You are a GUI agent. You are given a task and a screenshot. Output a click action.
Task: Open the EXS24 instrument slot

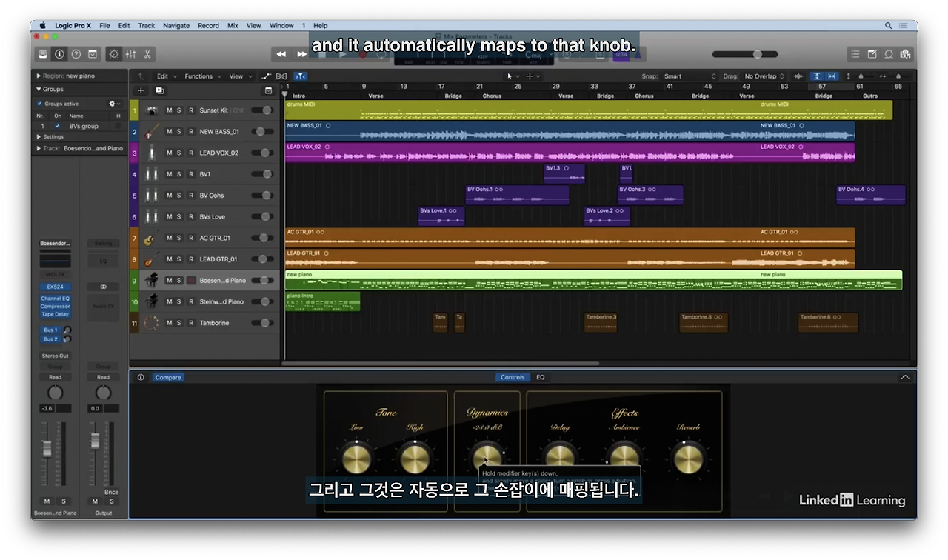(56, 287)
